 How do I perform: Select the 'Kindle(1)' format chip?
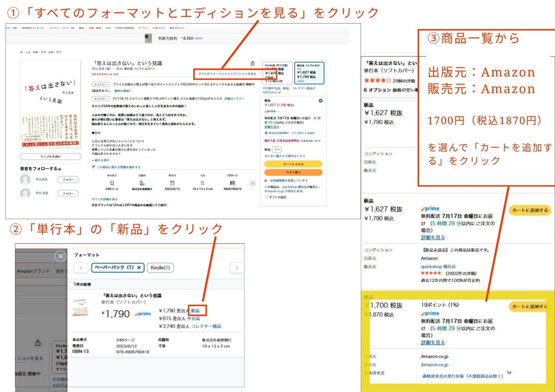tap(160, 268)
